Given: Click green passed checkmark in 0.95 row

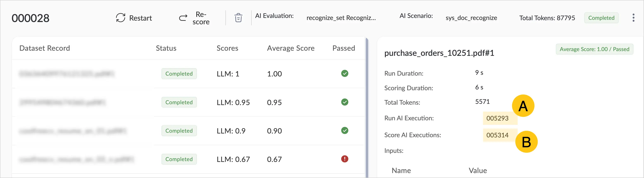Looking at the screenshot, I should [344, 102].
